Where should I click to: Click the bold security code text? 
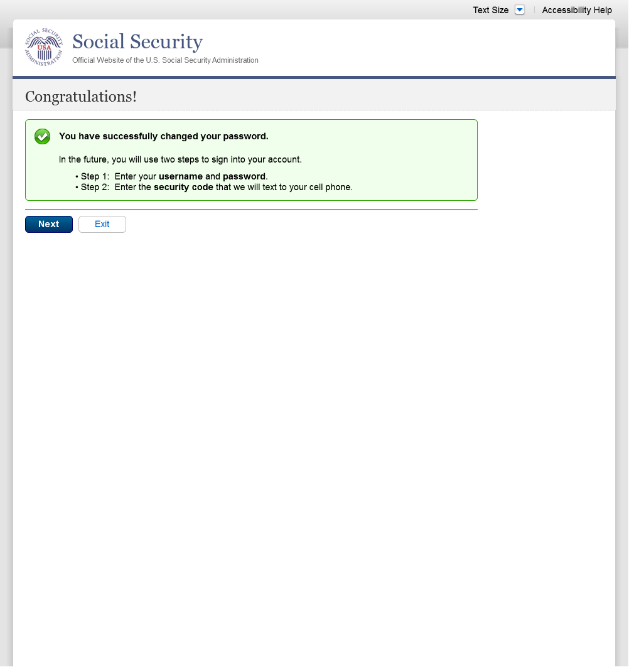point(183,187)
